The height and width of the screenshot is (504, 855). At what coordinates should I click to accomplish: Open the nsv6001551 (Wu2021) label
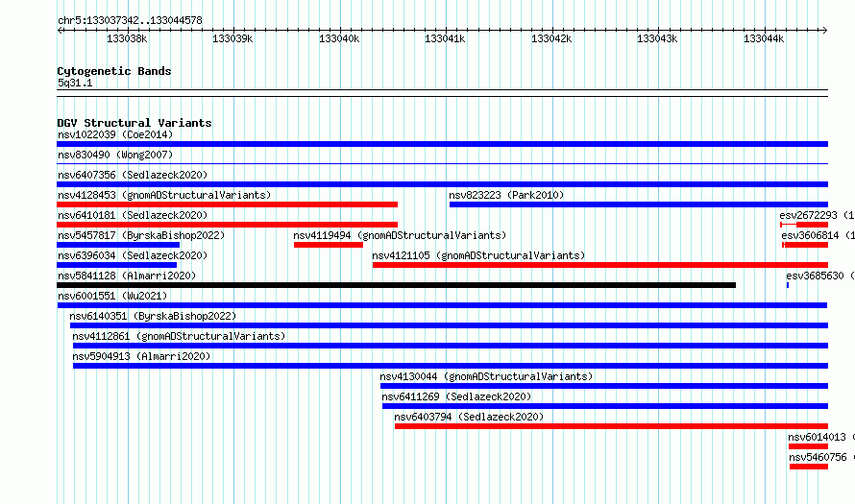[112, 296]
